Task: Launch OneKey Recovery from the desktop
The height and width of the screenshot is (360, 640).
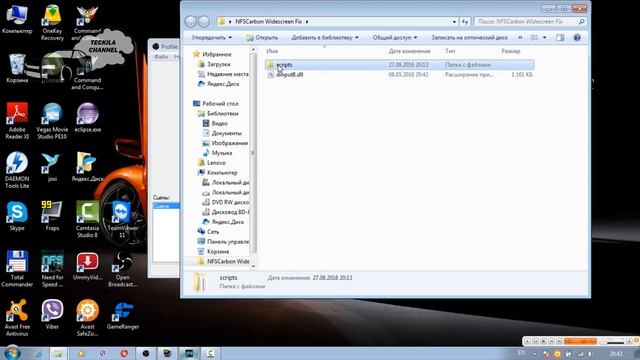Action: coord(52,22)
